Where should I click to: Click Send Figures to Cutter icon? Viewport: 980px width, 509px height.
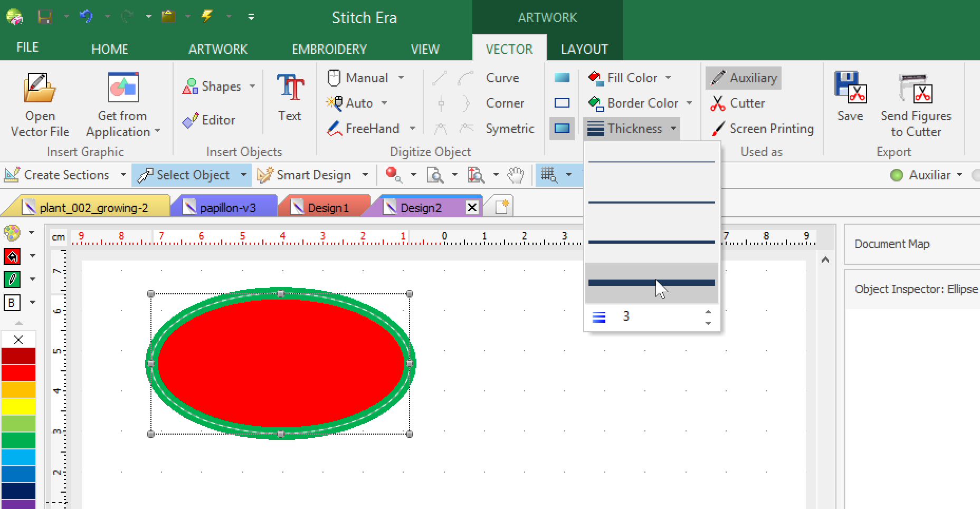click(x=916, y=88)
